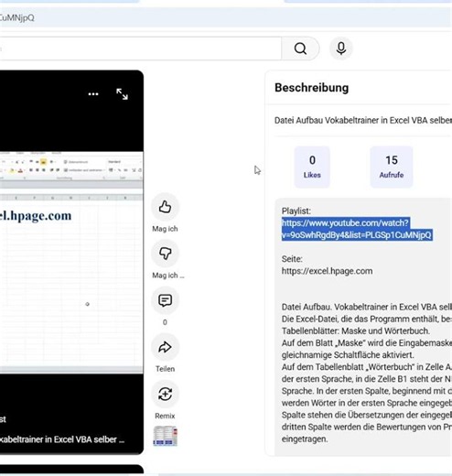Click 'Datei Aufbau Vokabeltrainer' title in description
Viewport: 452px width, 476px height.
[x=363, y=120]
